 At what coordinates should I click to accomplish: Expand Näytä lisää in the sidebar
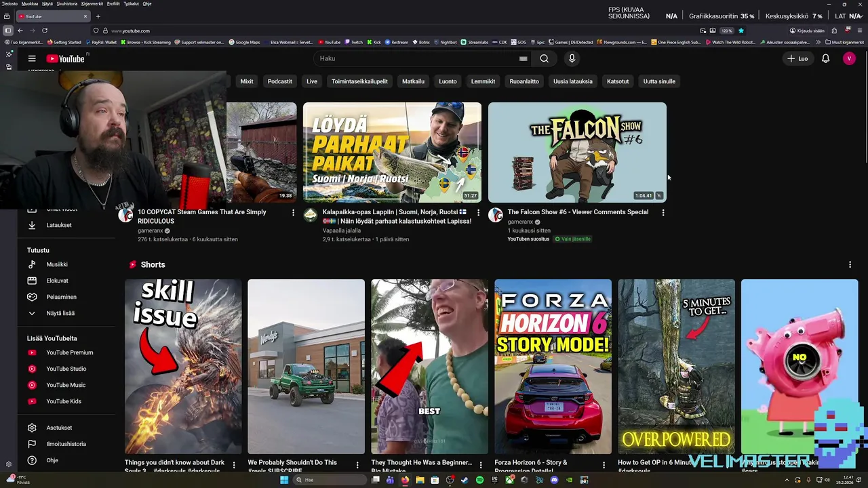point(60,313)
